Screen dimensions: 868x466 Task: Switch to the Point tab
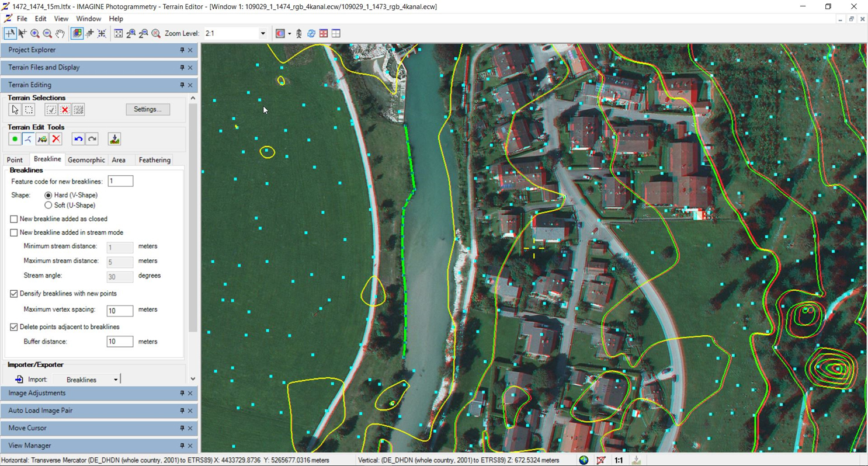(15, 160)
